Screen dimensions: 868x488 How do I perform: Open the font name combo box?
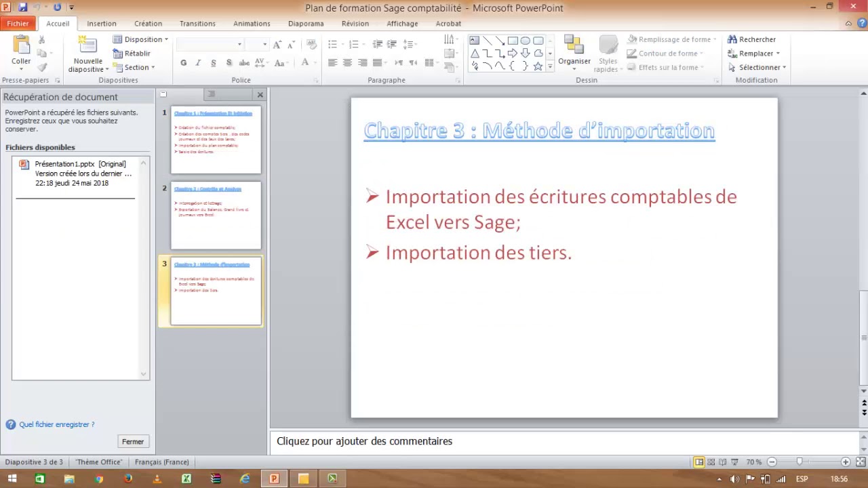pyautogui.click(x=210, y=45)
